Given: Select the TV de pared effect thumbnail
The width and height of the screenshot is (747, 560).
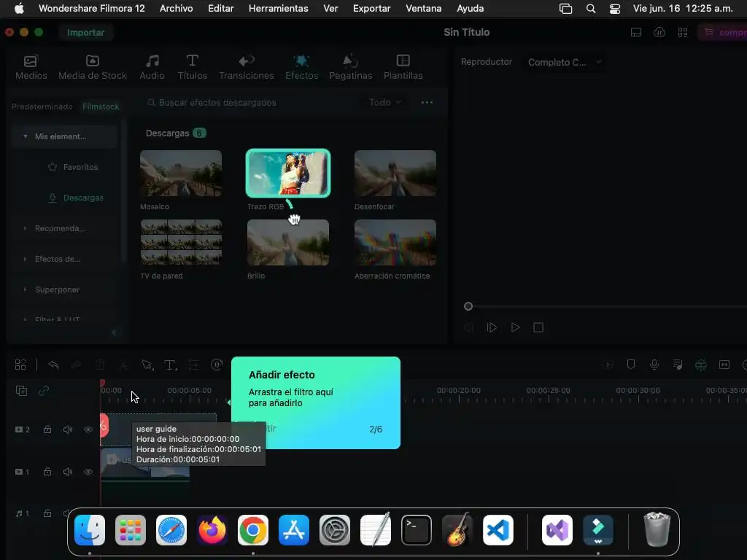Looking at the screenshot, I should coord(181,242).
